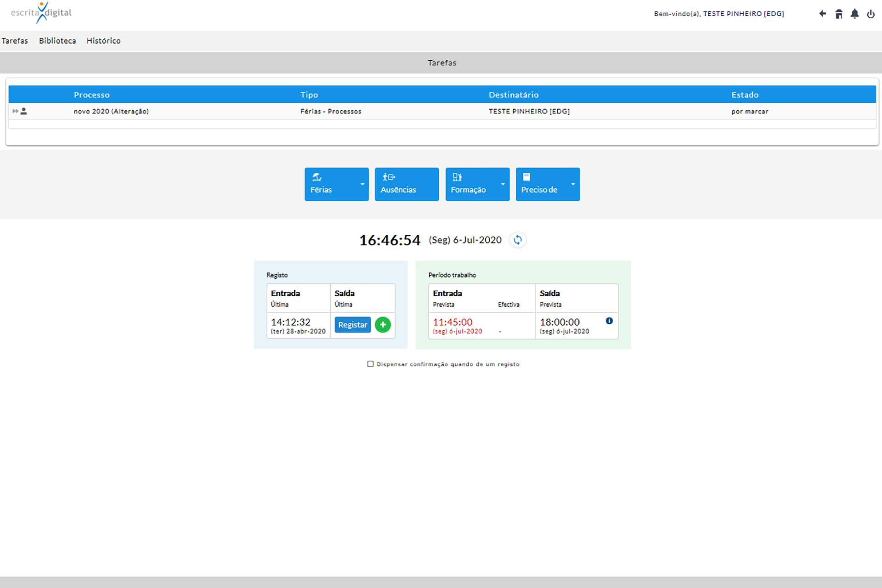Click the back arrow icon in header
Screen dimensions: 882x588
coord(822,14)
